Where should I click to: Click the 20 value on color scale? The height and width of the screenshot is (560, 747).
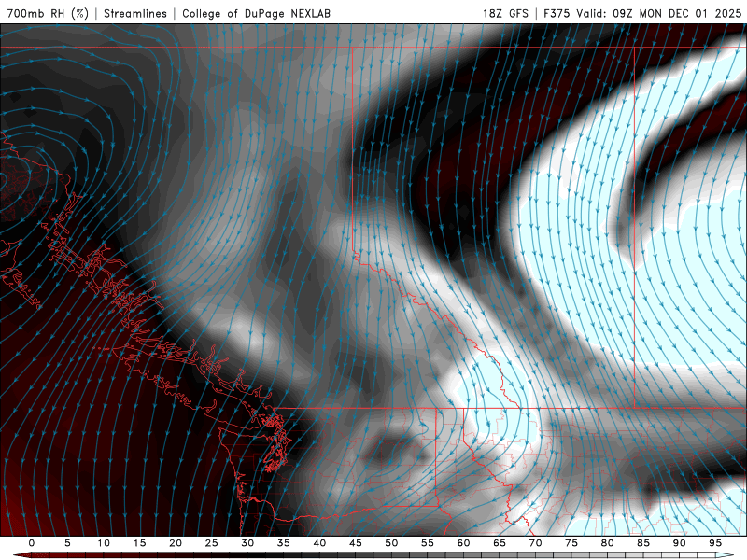click(176, 543)
